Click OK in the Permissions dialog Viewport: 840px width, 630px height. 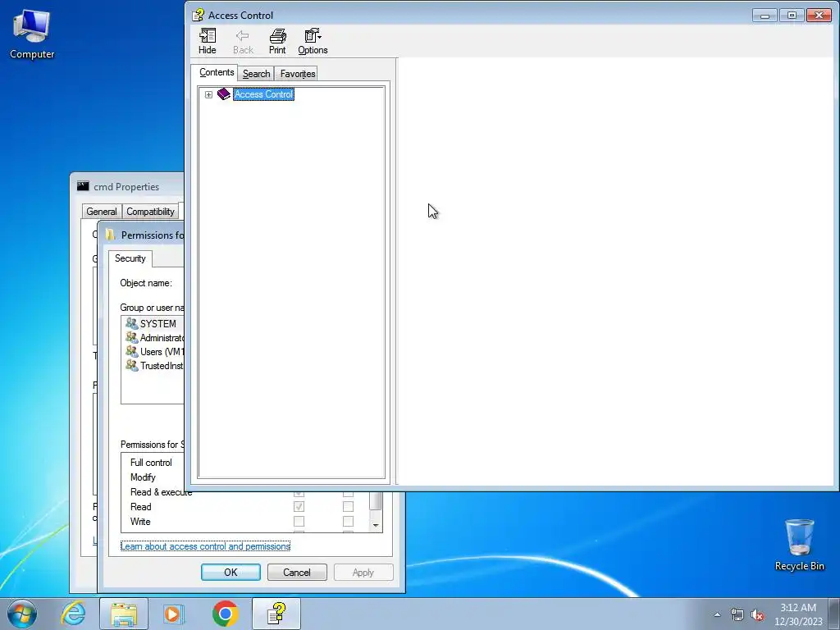pos(231,572)
